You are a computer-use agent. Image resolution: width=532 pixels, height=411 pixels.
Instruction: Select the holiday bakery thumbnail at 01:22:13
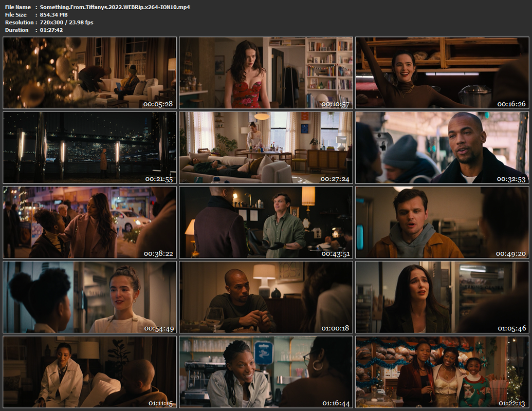[443, 371]
